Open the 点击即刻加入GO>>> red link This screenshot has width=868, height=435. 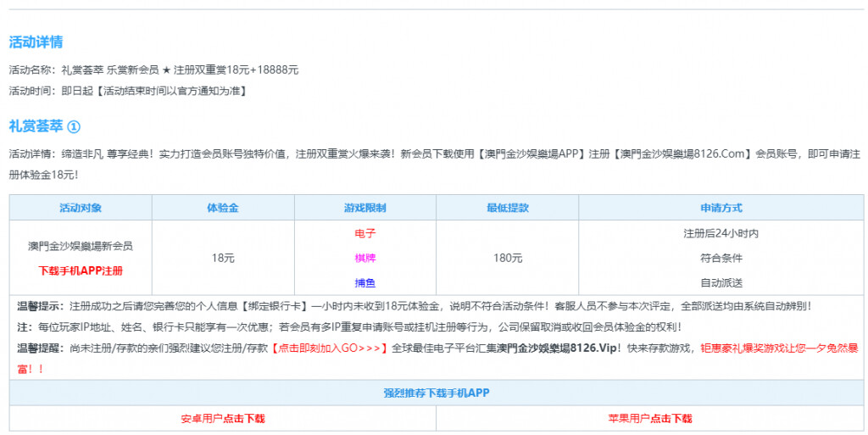[x=331, y=349]
